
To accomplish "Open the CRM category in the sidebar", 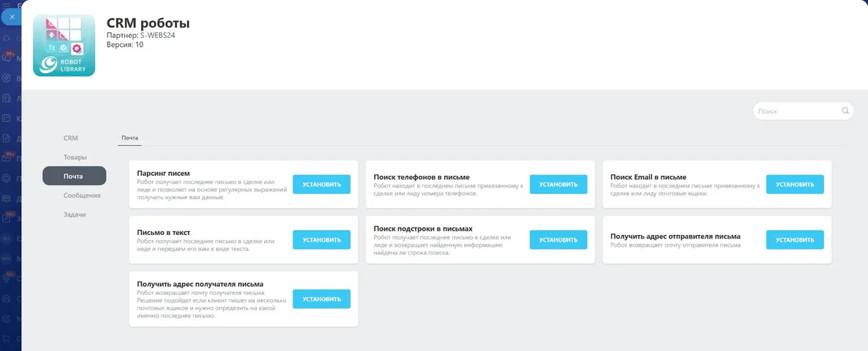I will 71,138.
